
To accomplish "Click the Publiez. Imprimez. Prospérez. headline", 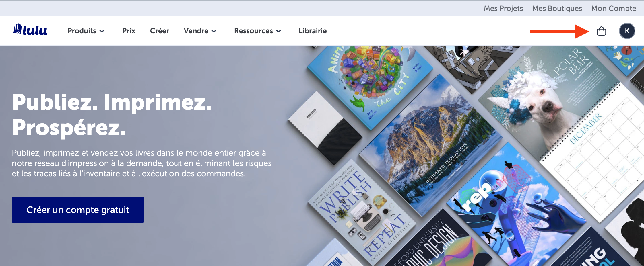I will pyautogui.click(x=112, y=115).
